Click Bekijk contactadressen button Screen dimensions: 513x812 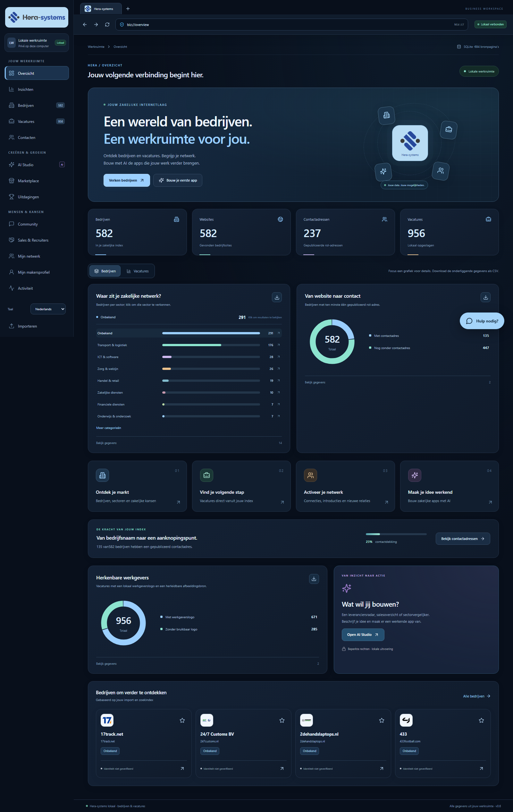[462, 539]
